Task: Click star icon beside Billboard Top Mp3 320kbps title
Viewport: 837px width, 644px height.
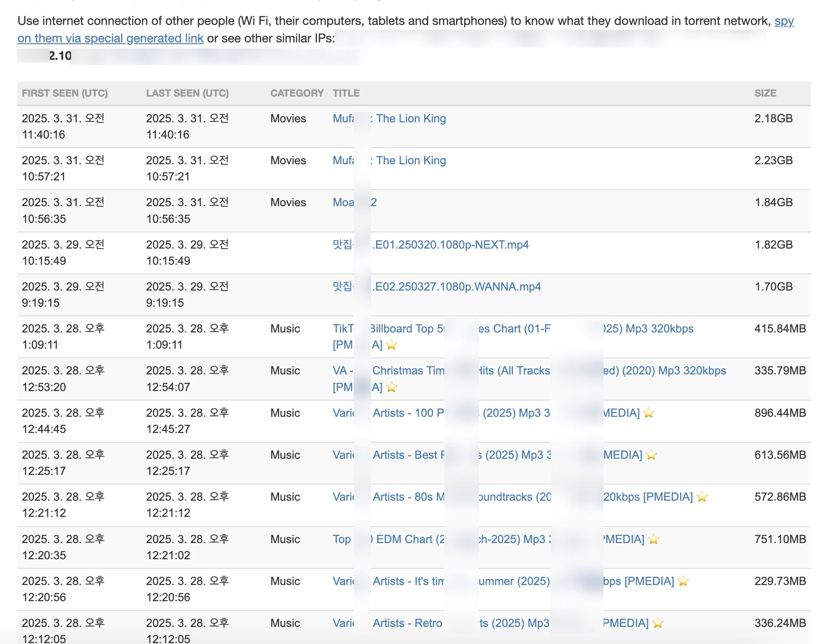Action: point(391,345)
